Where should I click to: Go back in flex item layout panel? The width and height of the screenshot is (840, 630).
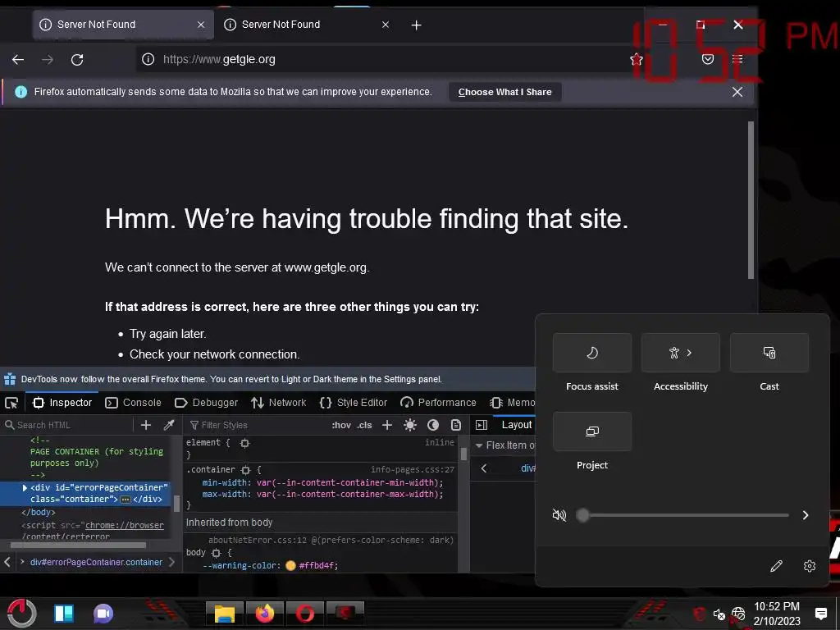point(484,468)
